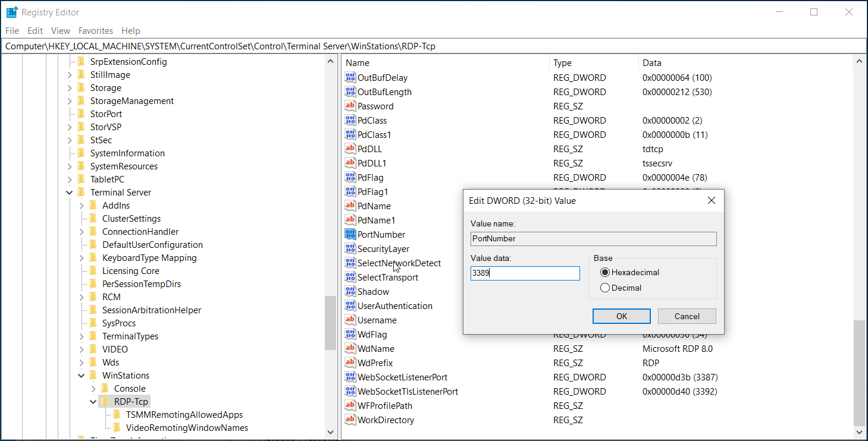Open the View menu
The image size is (868, 441).
click(x=61, y=31)
